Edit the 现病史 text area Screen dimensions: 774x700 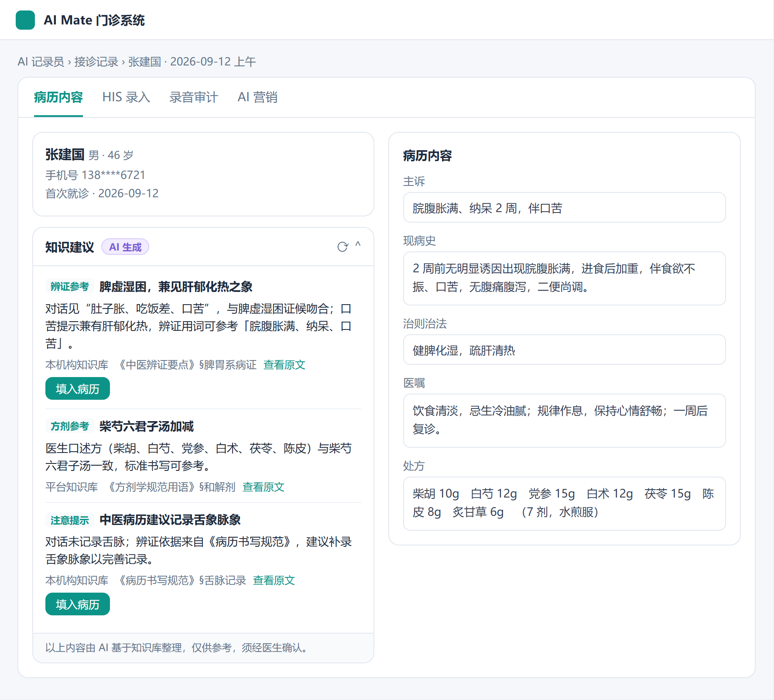tap(565, 278)
